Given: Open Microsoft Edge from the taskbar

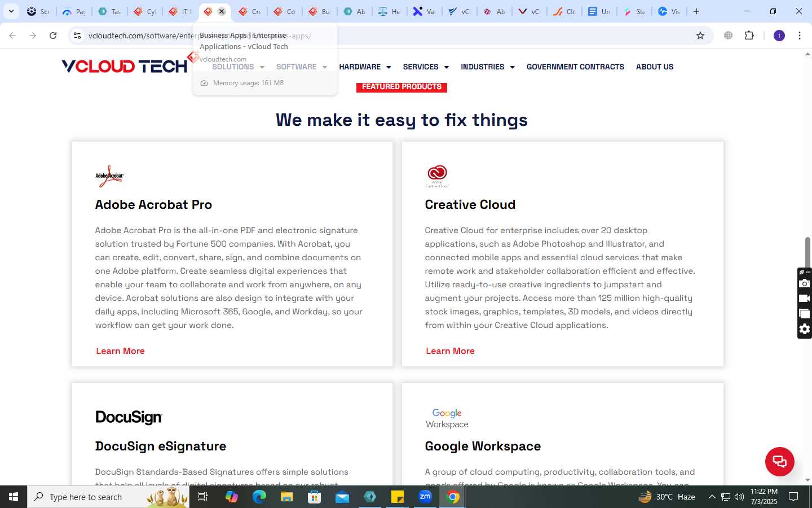Looking at the screenshot, I should click(x=259, y=497).
